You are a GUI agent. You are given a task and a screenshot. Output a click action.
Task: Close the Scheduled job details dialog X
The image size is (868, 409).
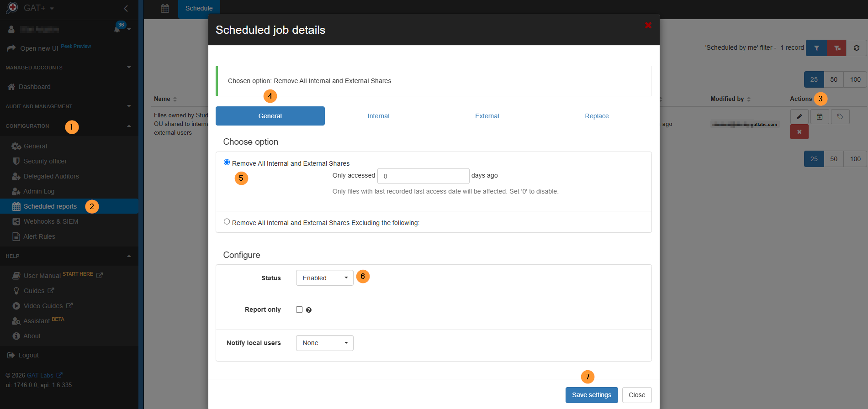pos(648,25)
